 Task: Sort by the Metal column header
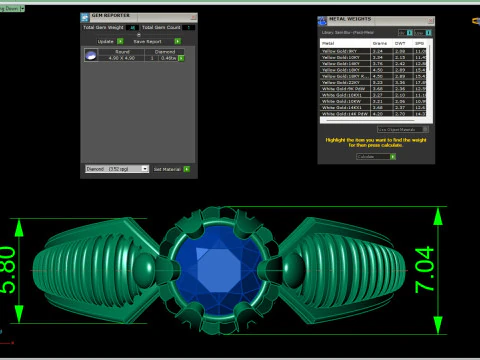345,43
